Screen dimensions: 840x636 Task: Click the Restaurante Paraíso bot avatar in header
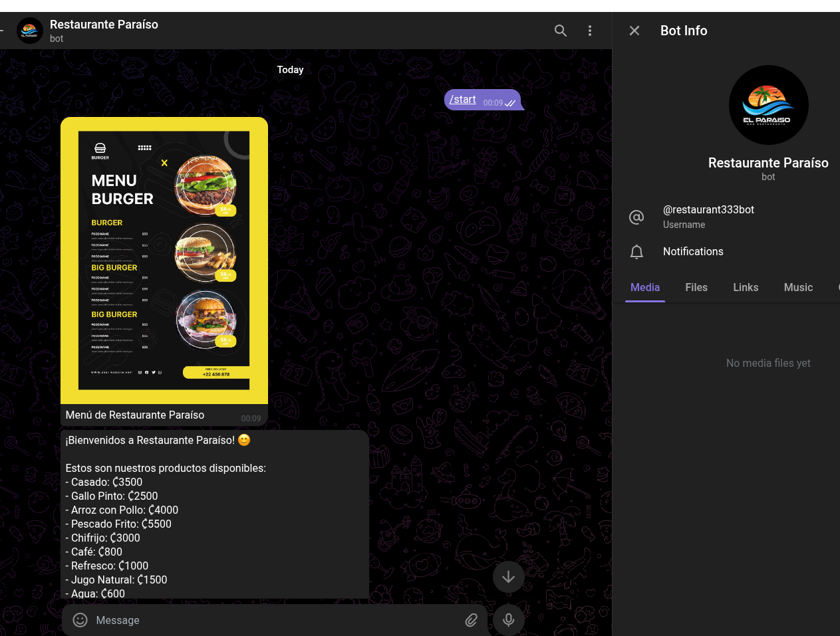(x=29, y=31)
